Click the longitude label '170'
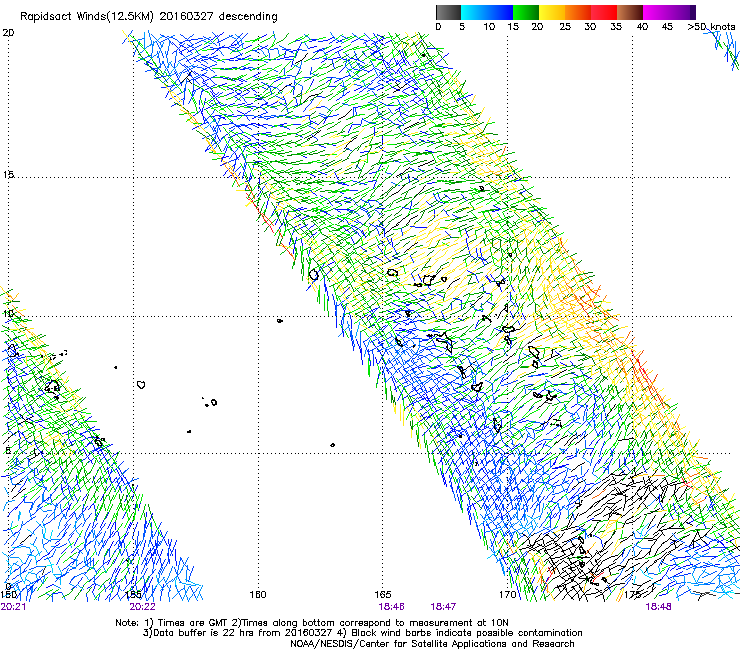The height and width of the screenshot is (650, 740). click(x=508, y=594)
